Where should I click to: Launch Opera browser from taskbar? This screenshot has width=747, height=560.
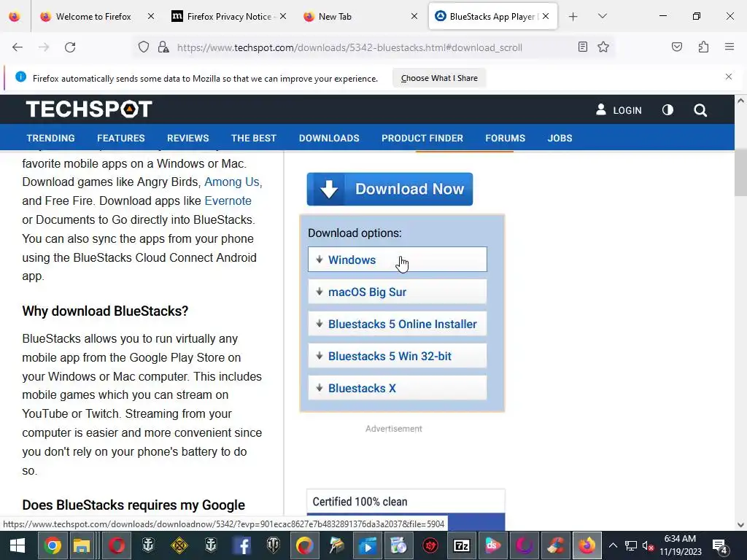[117, 545]
